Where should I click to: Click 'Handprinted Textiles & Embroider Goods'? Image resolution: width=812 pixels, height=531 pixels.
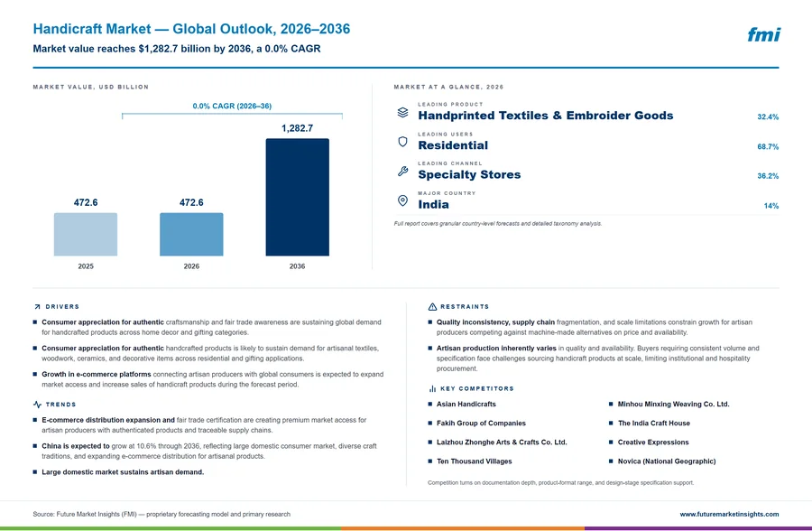click(x=546, y=116)
